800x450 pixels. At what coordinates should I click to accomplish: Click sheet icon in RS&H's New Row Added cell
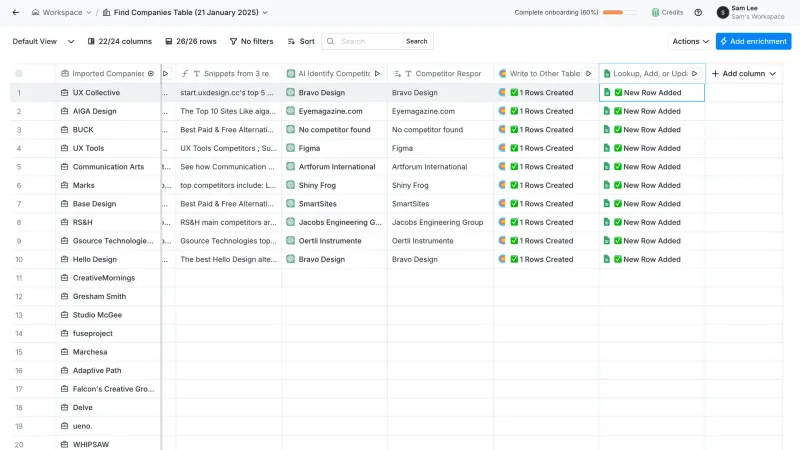[x=607, y=222]
